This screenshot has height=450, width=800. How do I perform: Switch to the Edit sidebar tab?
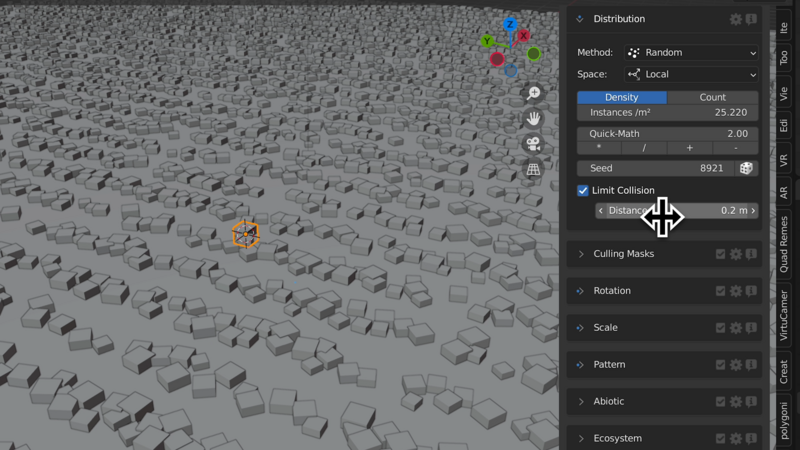point(784,126)
